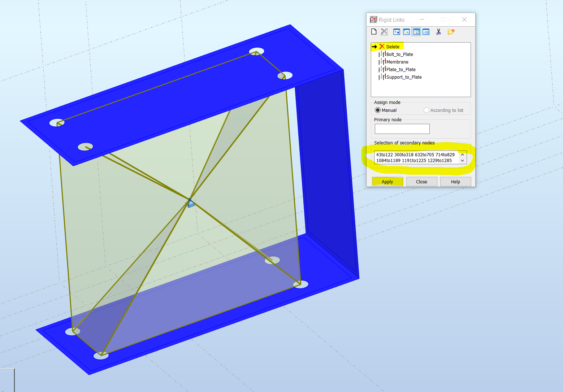Open the folder-with-star toolbar icon
Viewport: 563px width, 392px height.
point(450,32)
